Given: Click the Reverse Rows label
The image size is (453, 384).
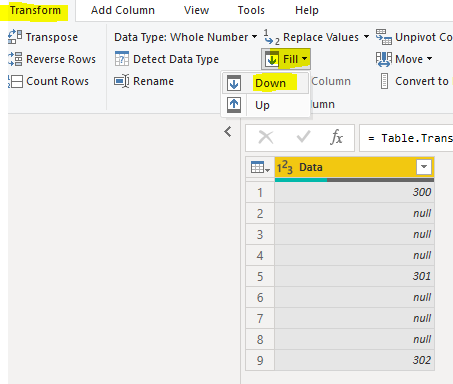Looking at the screenshot, I should pyautogui.click(x=61, y=59).
